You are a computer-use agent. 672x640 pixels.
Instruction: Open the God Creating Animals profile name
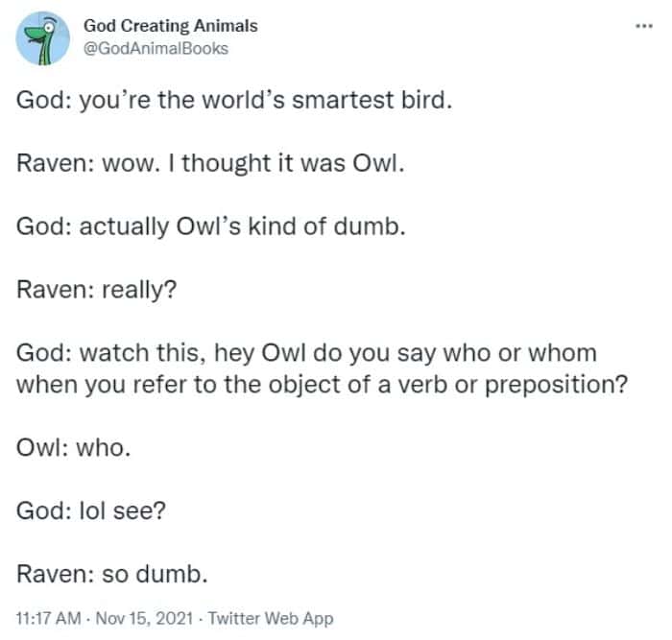point(171,26)
